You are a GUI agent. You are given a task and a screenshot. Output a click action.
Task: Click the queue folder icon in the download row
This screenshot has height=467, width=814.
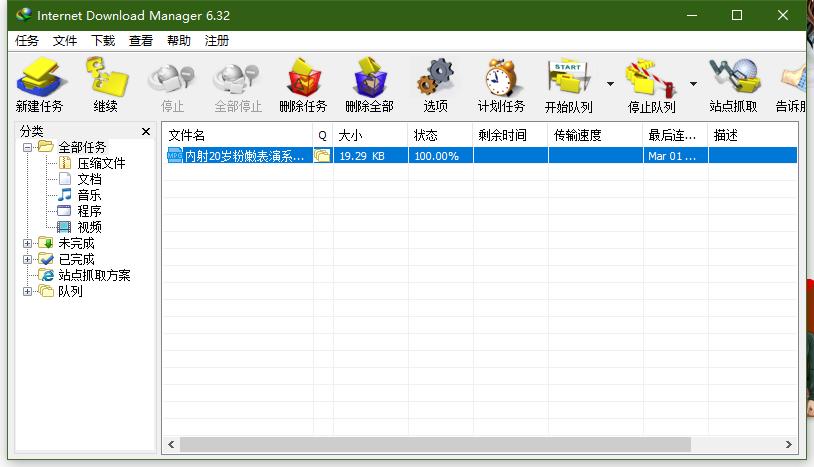[322, 155]
